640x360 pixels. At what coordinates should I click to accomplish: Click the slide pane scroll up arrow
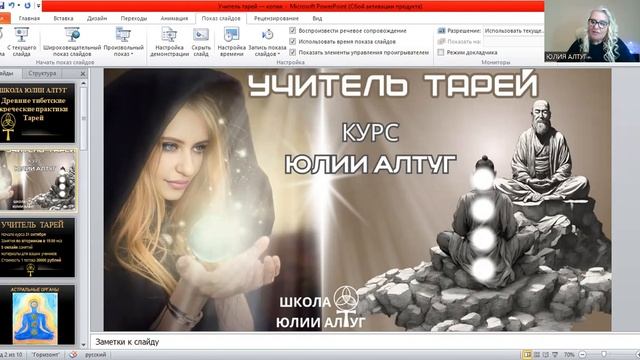coord(84,83)
